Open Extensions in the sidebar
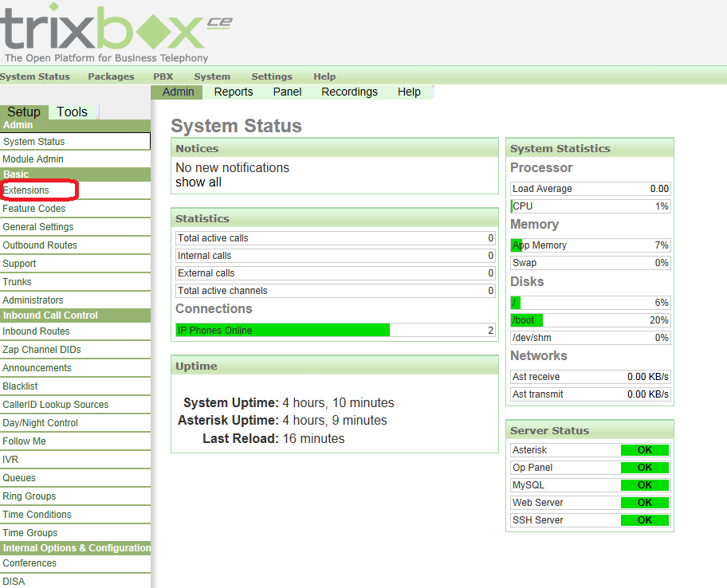 tap(26, 190)
